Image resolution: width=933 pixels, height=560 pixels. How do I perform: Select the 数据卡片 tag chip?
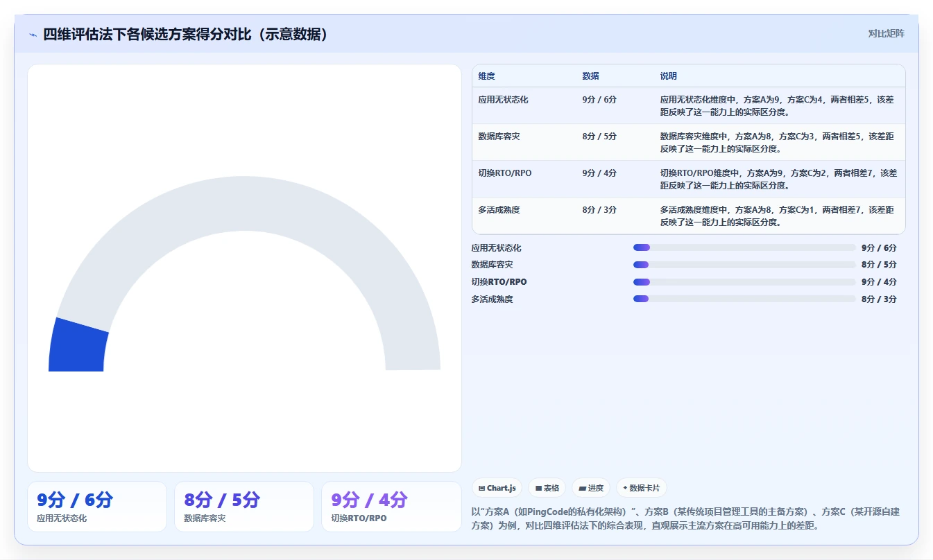[642, 488]
